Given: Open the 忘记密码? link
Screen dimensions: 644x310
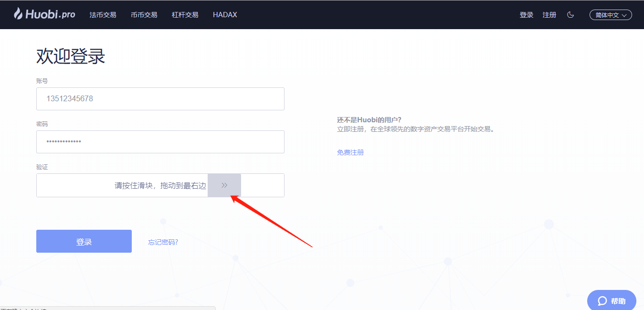Looking at the screenshot, I should pos(163,242).
